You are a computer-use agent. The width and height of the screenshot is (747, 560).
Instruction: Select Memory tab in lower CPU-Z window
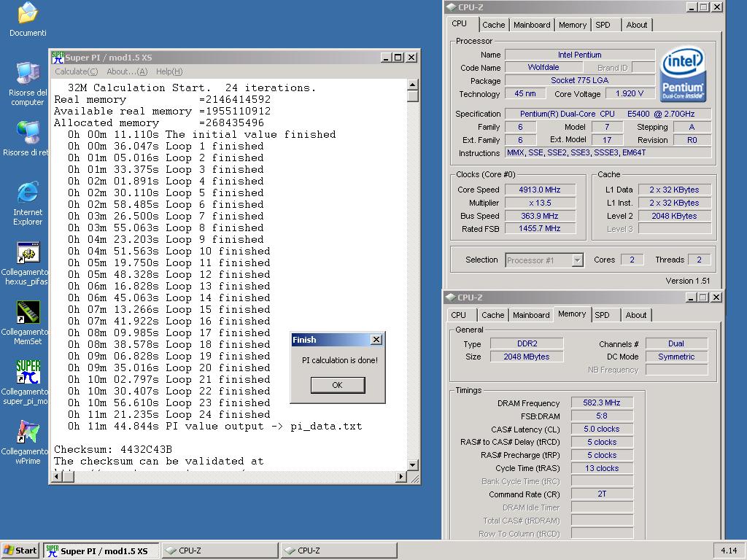tap(572, 314)
